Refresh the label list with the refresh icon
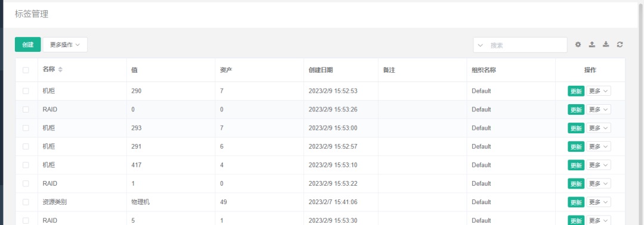Viewport: 644px width, 225px height. coord(620,45)
